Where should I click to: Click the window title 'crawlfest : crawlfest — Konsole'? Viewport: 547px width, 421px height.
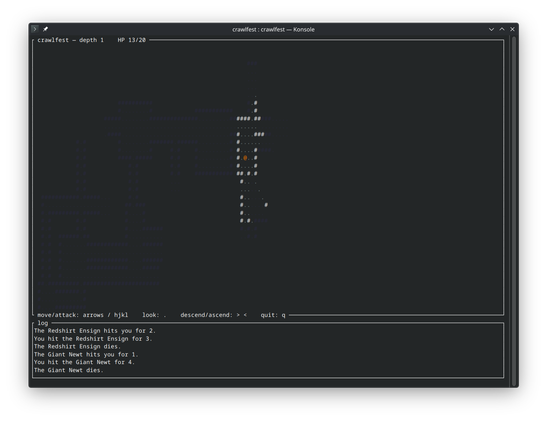pyautogui.click(x=273, y=30)
